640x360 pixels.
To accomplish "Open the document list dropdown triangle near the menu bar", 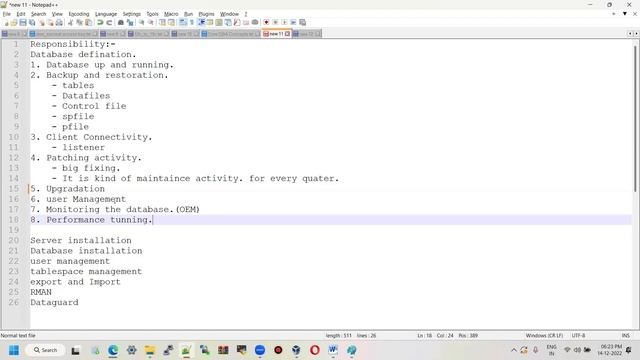I will click(x=624, y=14).
